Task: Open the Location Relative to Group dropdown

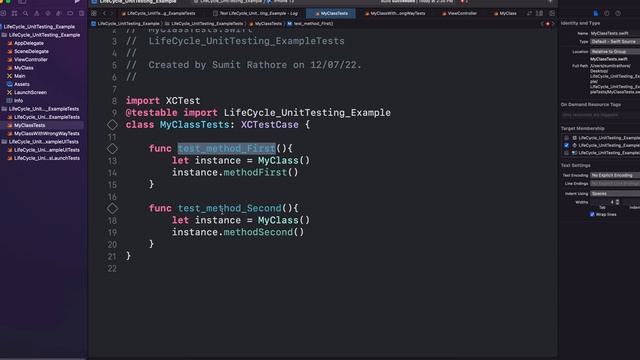Action: pyautogui.click(x=615, y=52)
